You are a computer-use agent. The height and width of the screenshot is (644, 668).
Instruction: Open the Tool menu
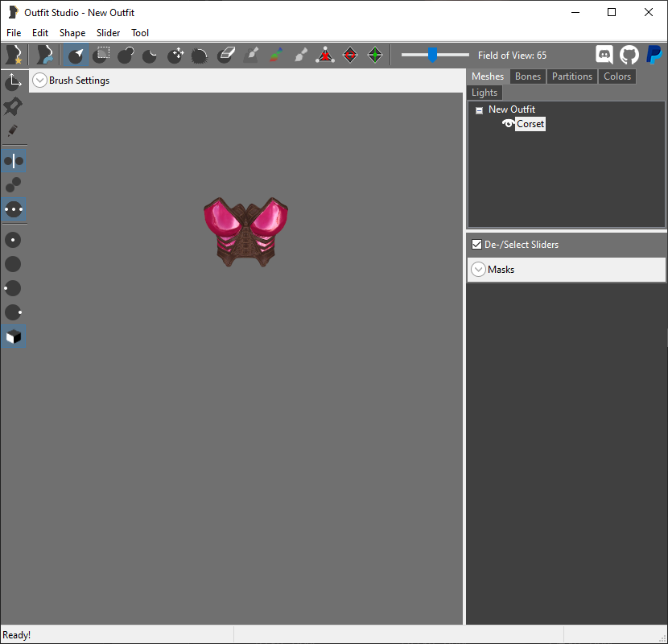point(140,33)
